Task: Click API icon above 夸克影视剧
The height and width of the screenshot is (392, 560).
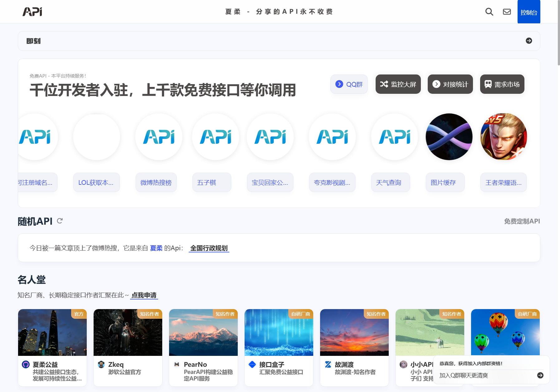Action: click(x=332, y=137)
